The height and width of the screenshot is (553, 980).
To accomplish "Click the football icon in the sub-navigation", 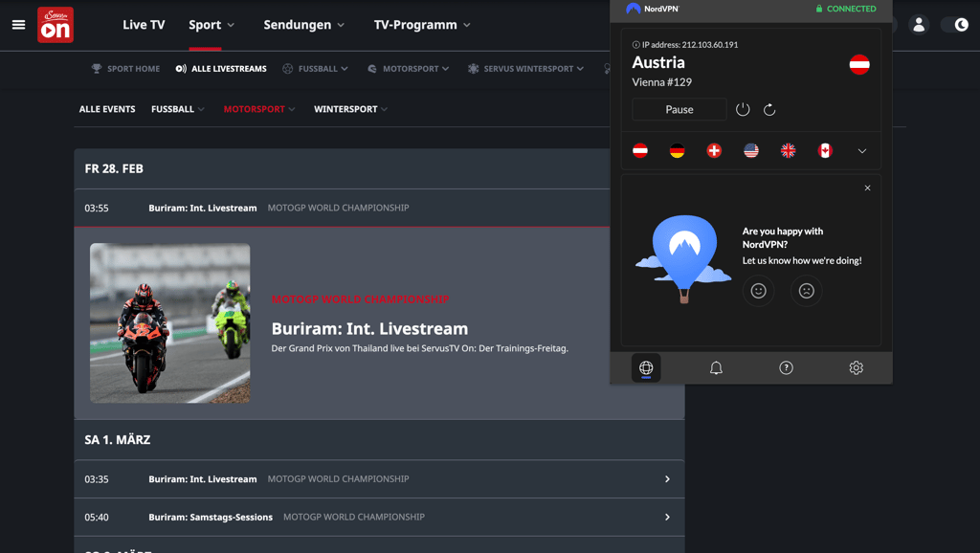I will point(287,69).
